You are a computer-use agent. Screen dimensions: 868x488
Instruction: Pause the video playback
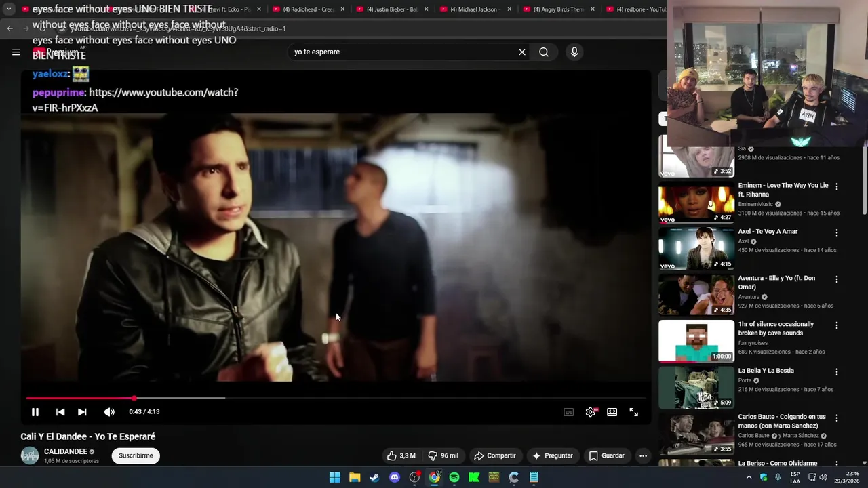click(35, 412)
